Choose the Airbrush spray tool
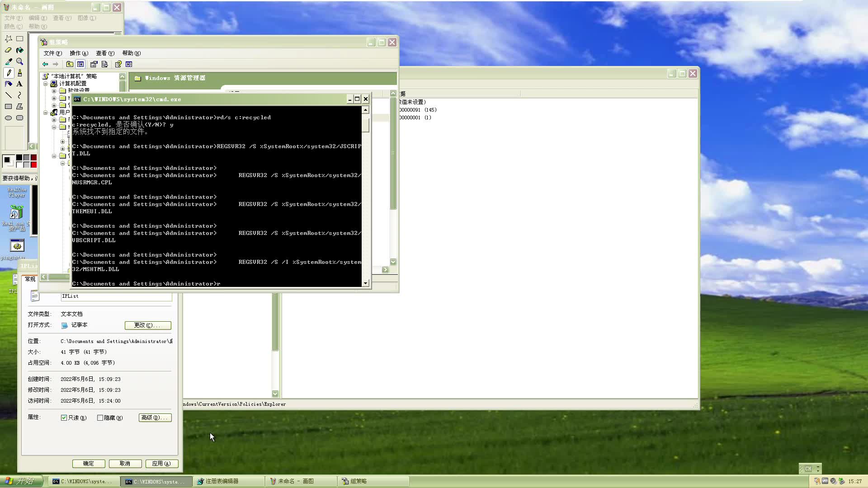 tap(8, 84)
